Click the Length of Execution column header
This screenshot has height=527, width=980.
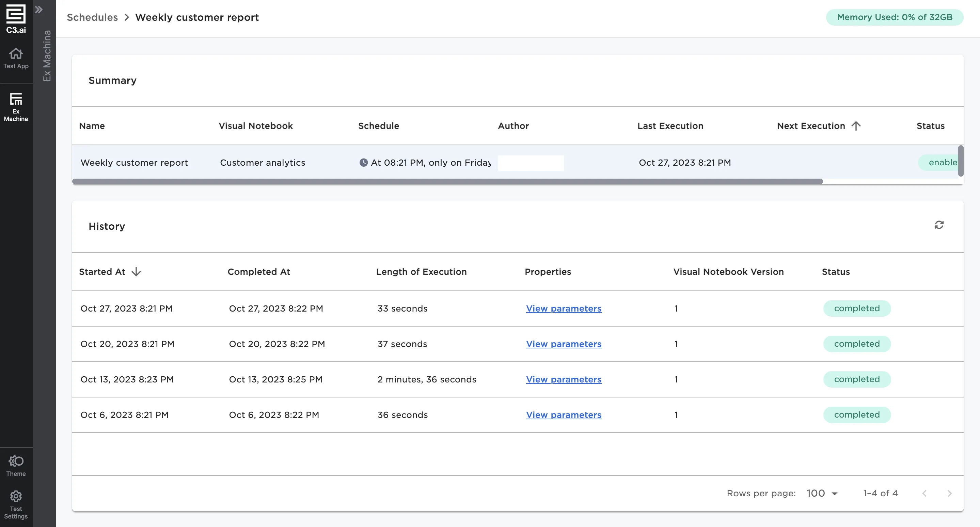[421, 272]
